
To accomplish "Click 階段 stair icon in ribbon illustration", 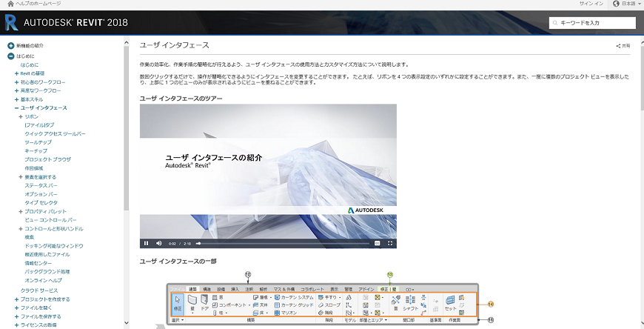I will 321,313.
